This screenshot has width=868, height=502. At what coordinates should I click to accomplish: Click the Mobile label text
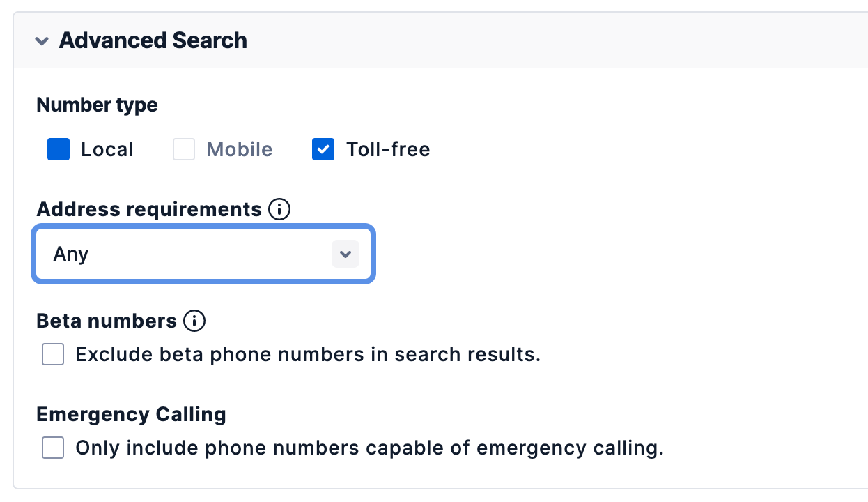[x=240, y=149]
